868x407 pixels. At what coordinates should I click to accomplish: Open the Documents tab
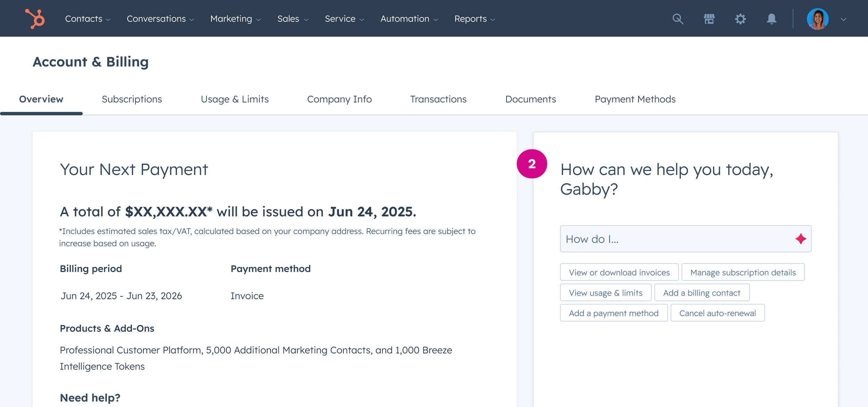click(x=531, y=99)
